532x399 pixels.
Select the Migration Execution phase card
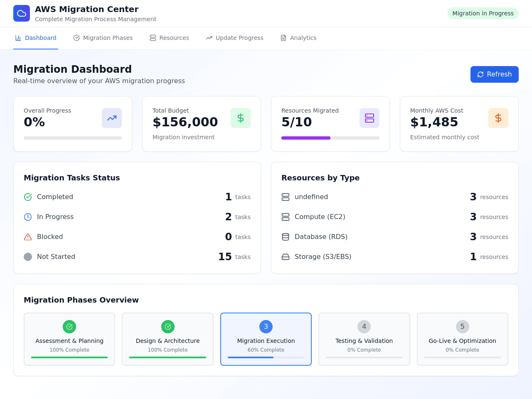pyautogui.click(x=266, y=339)
